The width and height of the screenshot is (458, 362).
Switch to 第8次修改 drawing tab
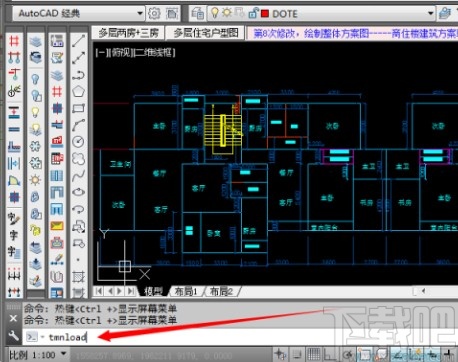(x=352, y=33)
